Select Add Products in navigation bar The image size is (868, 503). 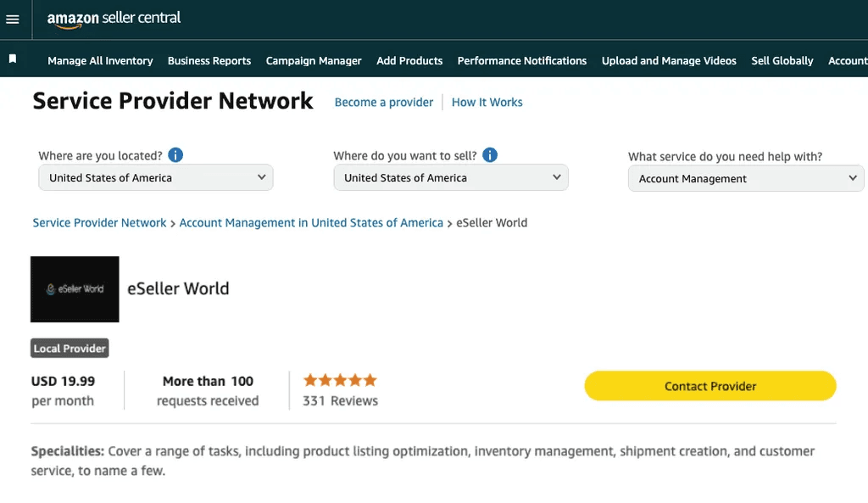click(x=409, y=61)
